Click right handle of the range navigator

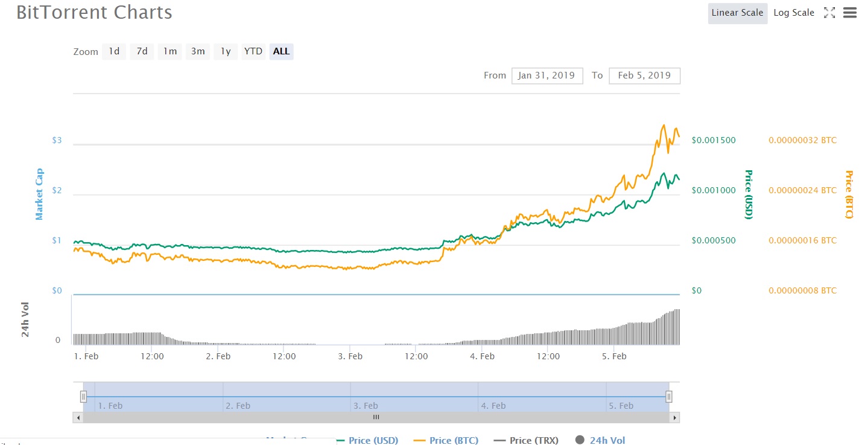669,397
